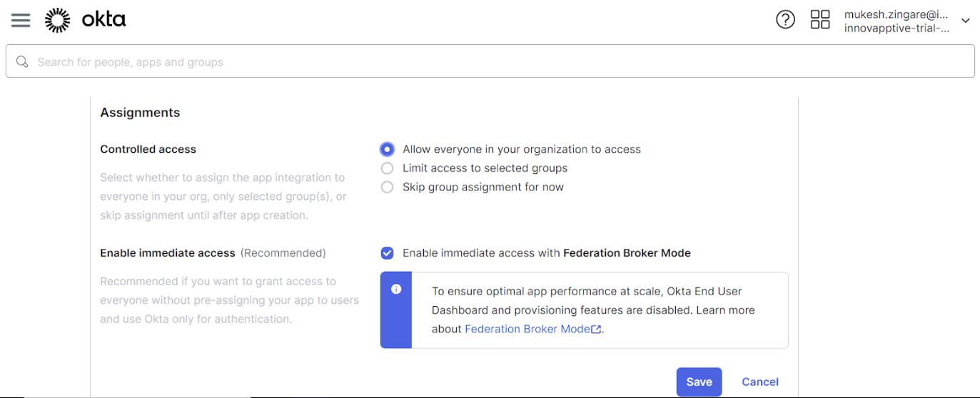Click the innovapptive-trial org name
Viewport: 980px width, 398px height.
click(896, 29)
